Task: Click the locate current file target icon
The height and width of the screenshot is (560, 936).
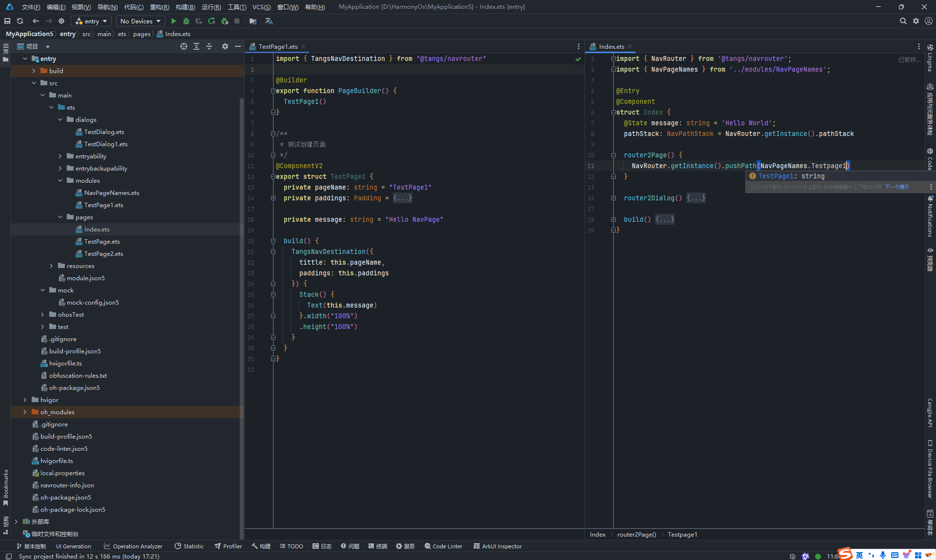Action: [184, 46]
